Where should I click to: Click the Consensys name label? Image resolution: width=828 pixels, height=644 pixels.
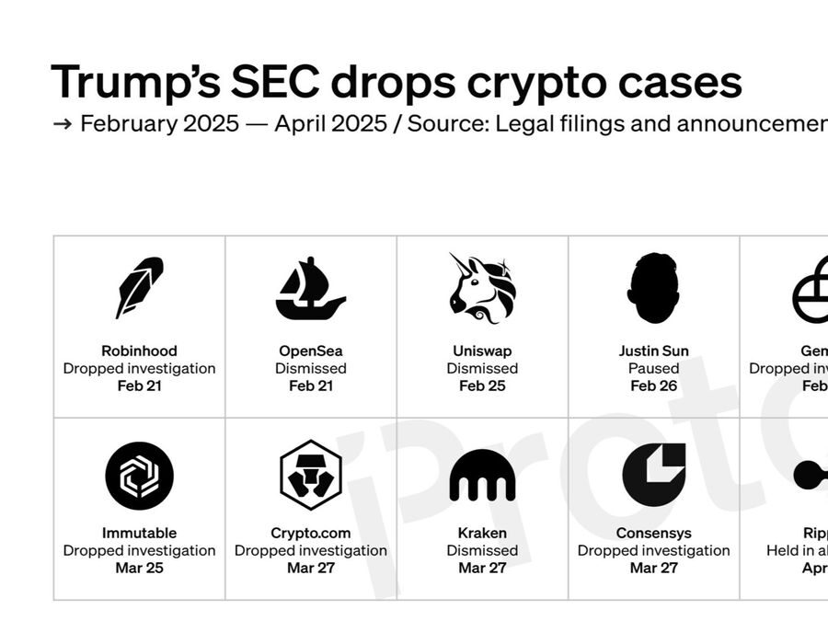654,533
